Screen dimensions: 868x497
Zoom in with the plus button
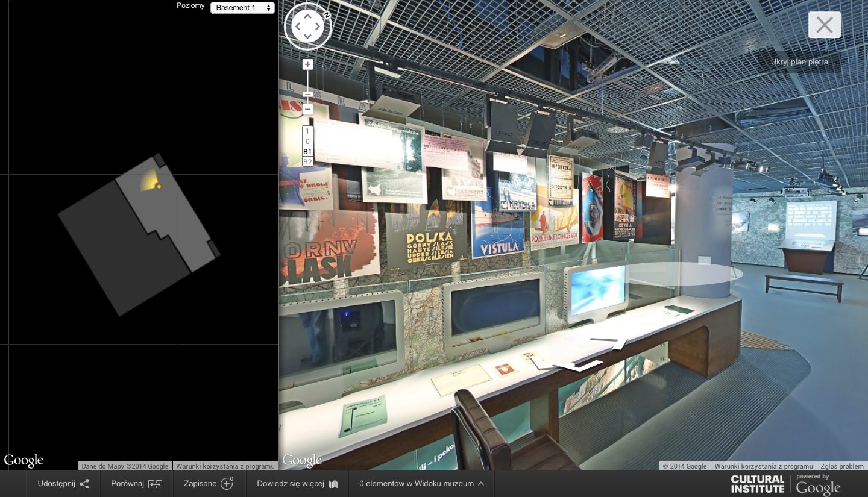point(307,64)
